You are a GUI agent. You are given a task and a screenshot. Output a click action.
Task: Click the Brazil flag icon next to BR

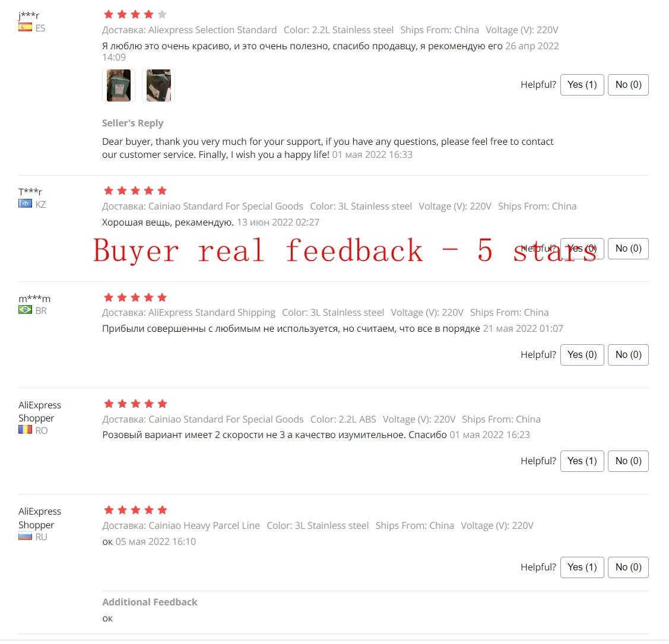(25, 310)
